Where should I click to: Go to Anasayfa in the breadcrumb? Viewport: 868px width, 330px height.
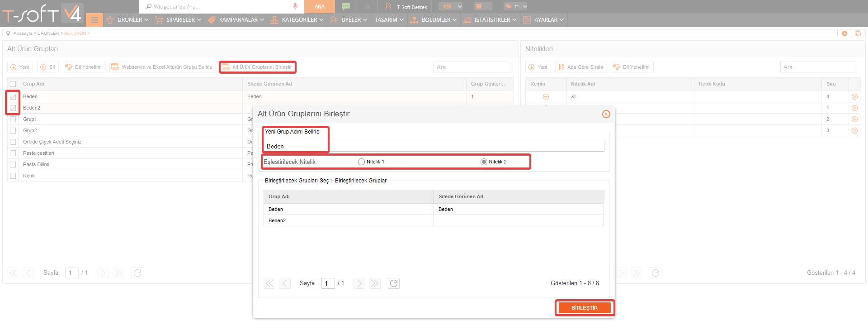23,33
